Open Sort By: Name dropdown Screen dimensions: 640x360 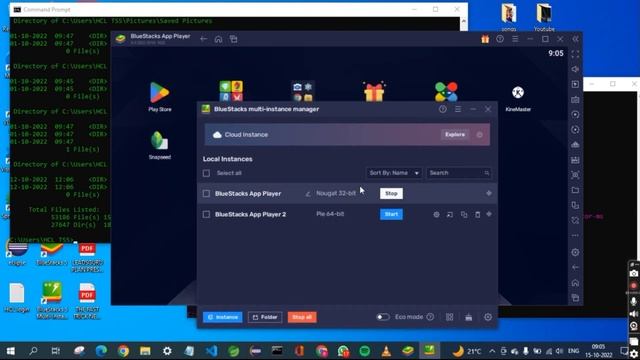(x=394, y=173)
